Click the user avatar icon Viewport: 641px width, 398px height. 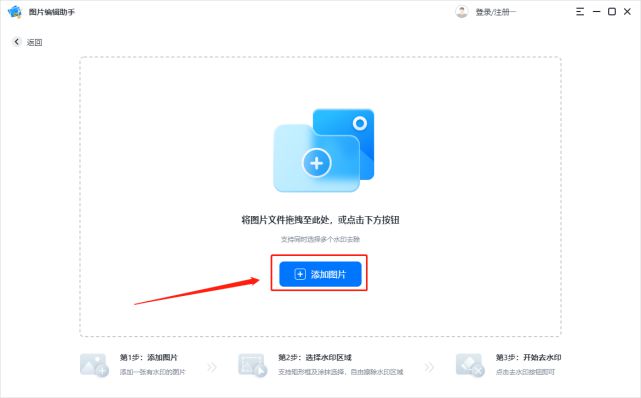[462, 12]
